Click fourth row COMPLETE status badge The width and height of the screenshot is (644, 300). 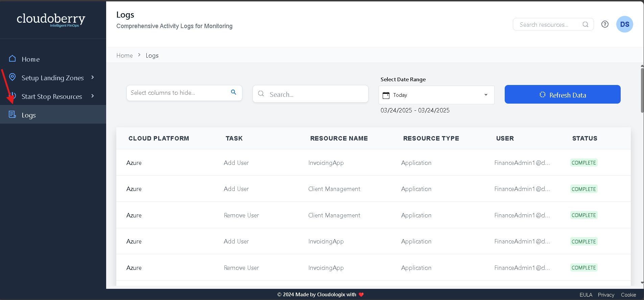point(584,241)
